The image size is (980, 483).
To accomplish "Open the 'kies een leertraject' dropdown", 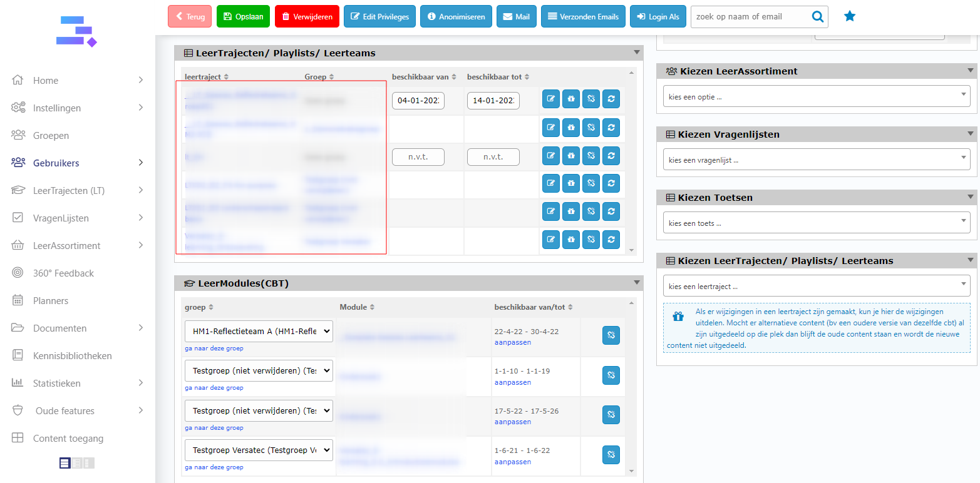I will tap(816, 287).
